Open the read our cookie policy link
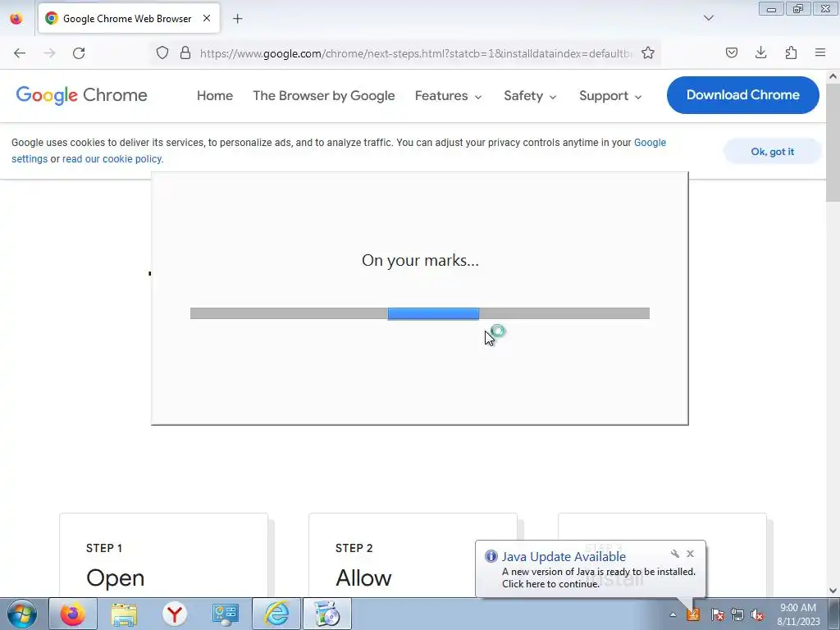The image size is (840, 630). coord(112,159)
